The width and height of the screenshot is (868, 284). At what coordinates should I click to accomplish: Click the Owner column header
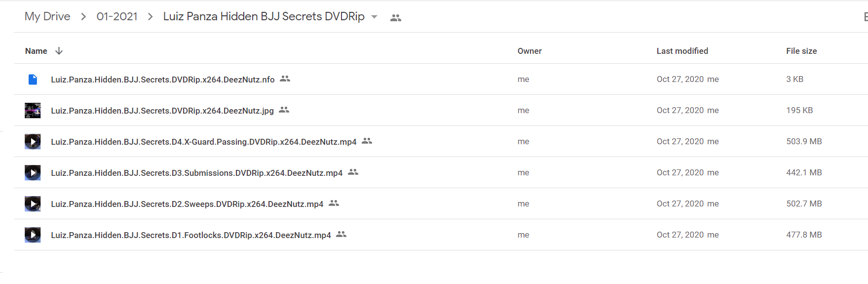pos(529,51)
